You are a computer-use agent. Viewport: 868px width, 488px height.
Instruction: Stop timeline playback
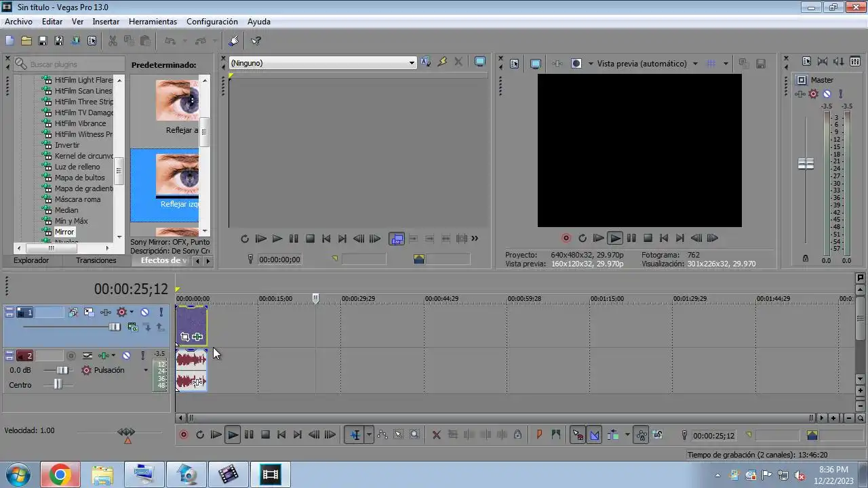click(x=265, y=435)
